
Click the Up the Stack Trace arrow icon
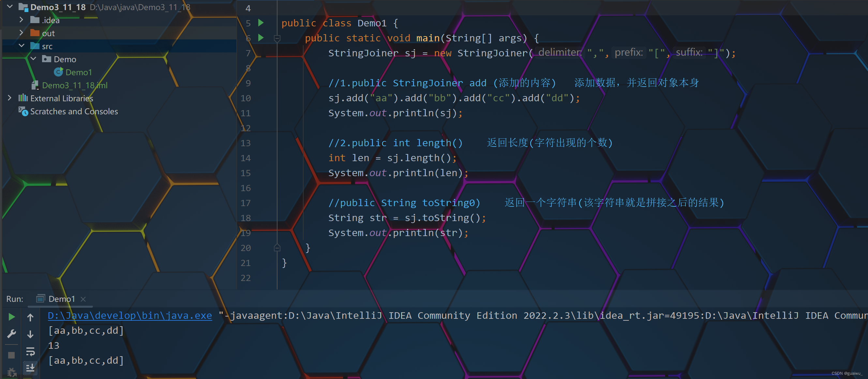pyautogui.click(x=30, y=316)
